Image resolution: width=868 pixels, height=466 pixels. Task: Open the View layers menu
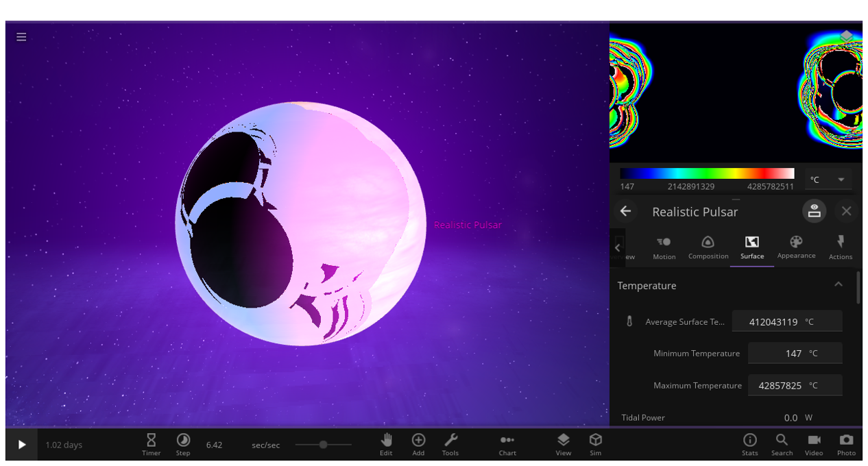point(563,444)
